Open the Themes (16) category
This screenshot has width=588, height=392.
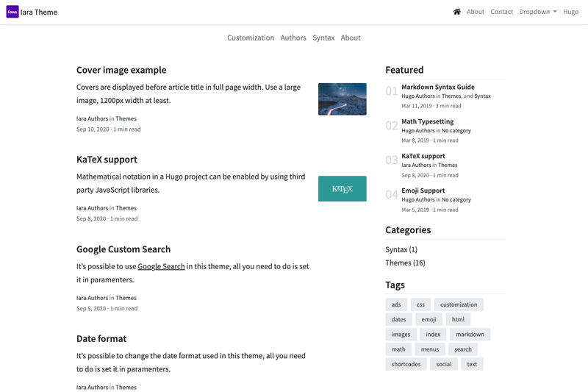point(405,263)
